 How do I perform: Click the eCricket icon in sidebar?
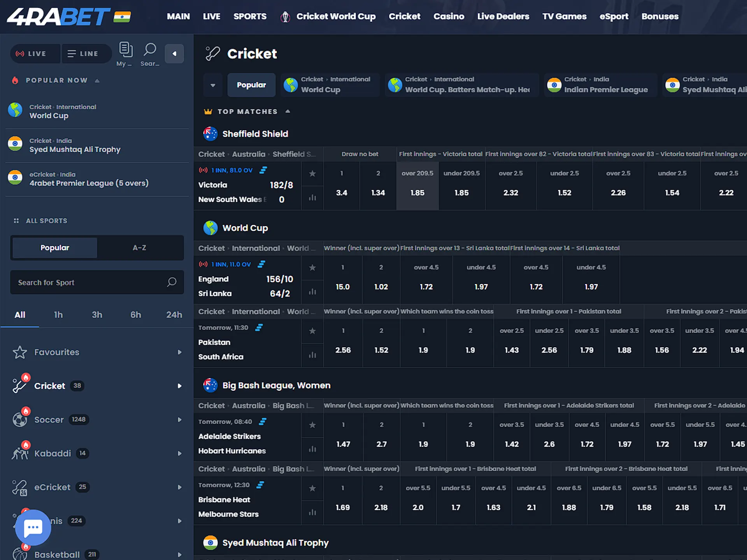(19, 487)
